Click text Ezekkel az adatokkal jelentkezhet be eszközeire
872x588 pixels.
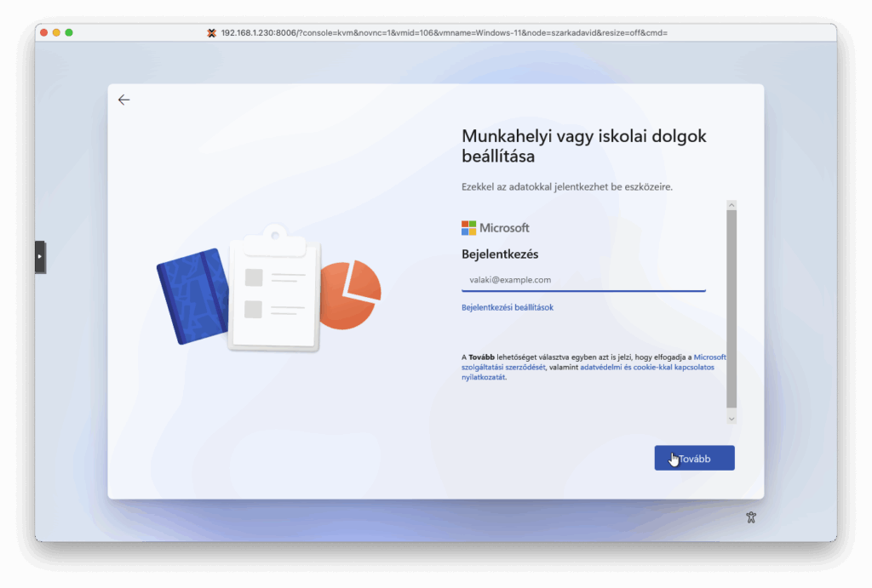566,186
